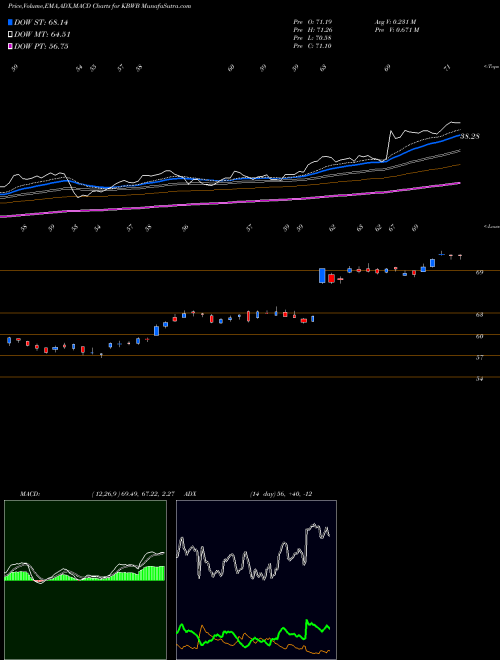Open the green MACD histogram panel
This screenshot has width=500, height=660.
point(85,580)
